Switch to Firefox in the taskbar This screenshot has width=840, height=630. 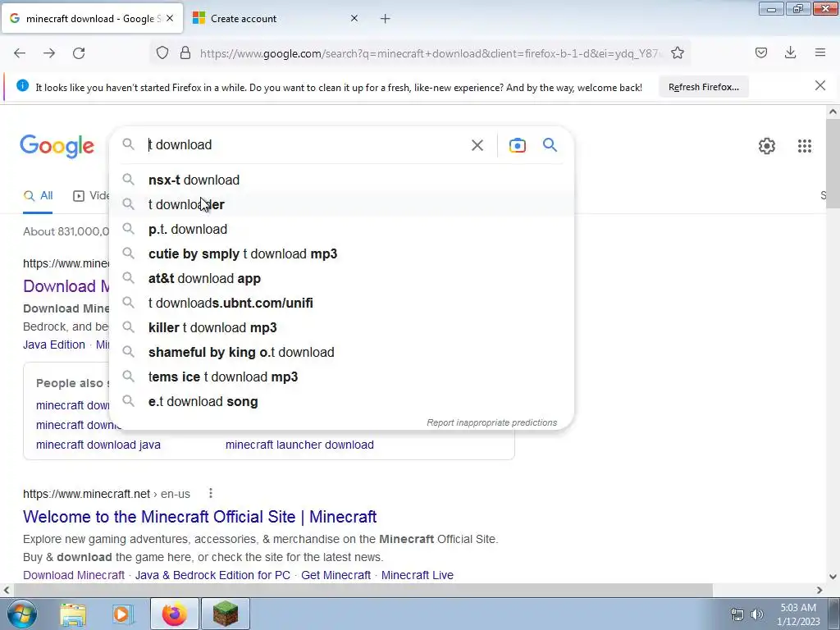pyautogui.click(x=174, y=614)
